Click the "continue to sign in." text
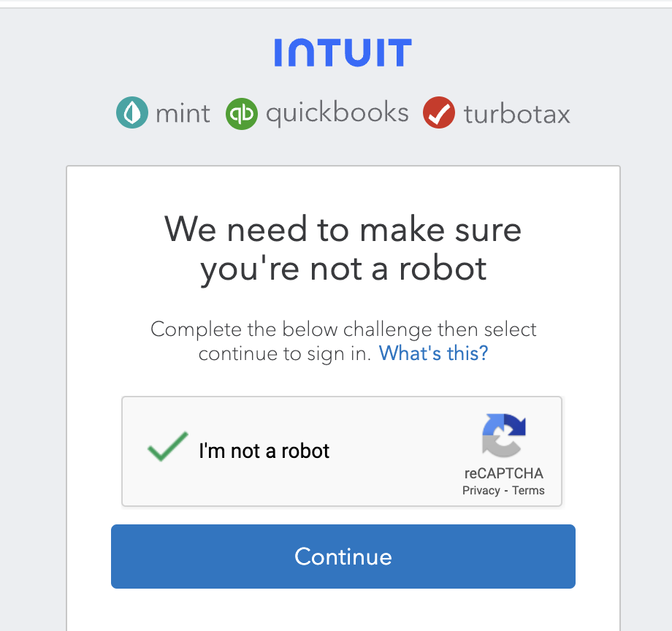The height and width of the screenshot is (631, 672). (x=286, y=353)
